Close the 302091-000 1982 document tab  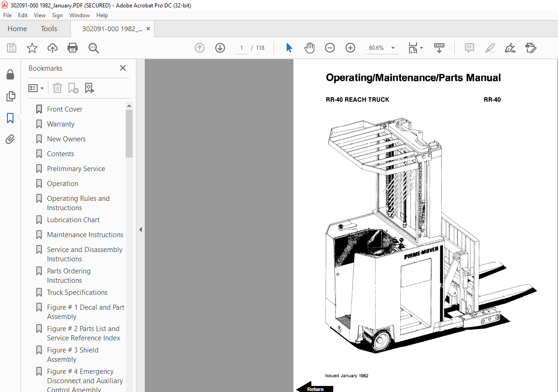[148, 29]
